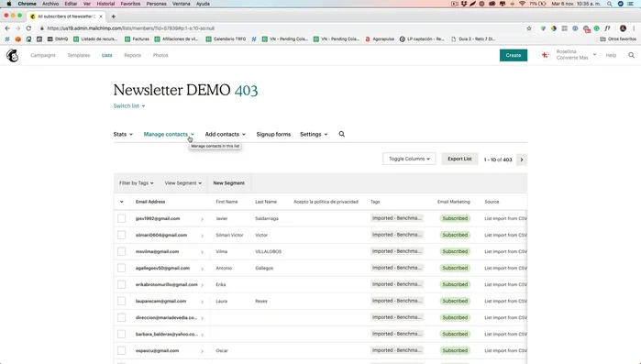The width and height of the screenshot is (641, 364).
Task: Select checkbox for agallegosv50@gmail.com
Action: [x=121, y=268]
